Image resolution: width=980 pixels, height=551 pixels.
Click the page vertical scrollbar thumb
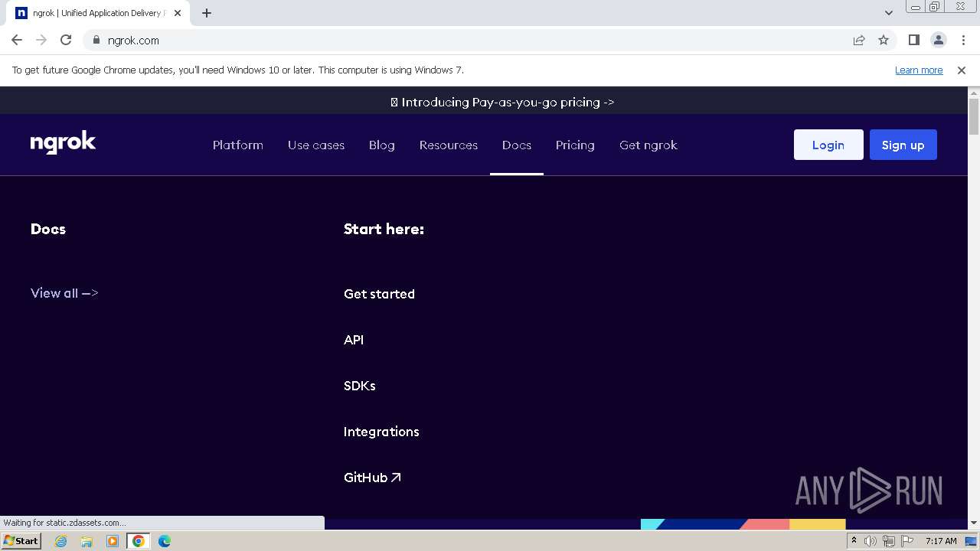point(974,116)
